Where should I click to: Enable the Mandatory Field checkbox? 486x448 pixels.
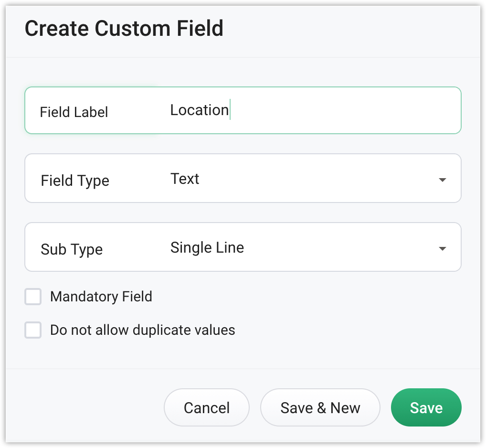[33, 297]
